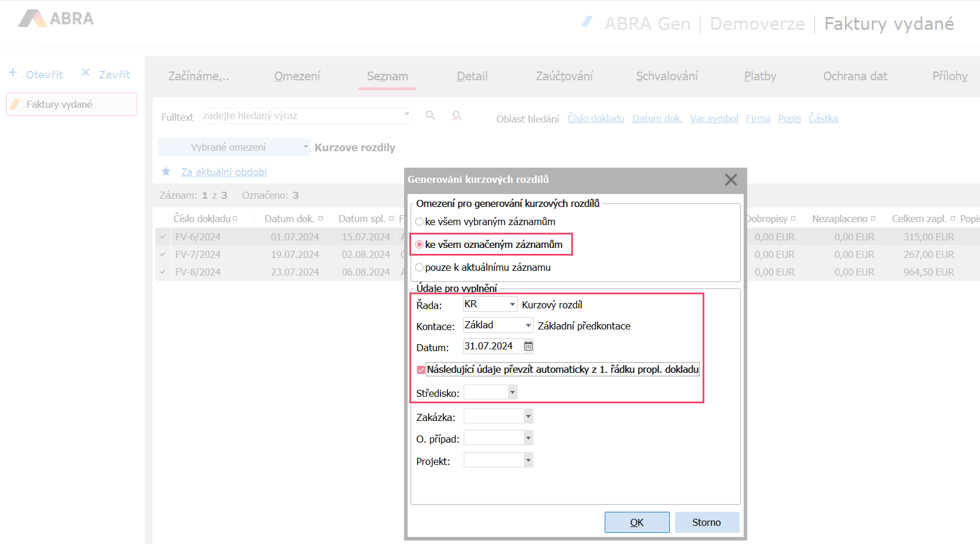This screenshot has width=980, height=544.
Task: Expand the Vybrané omezení dropdown
Action: pyautogui.click(x=306, y=147)
